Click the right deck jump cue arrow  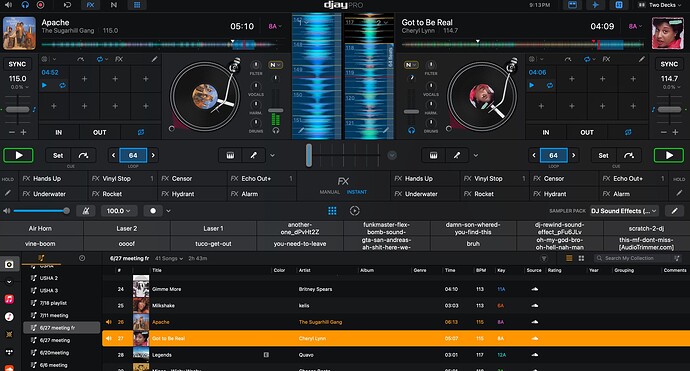pyautogui.click(x=629, y=155)
